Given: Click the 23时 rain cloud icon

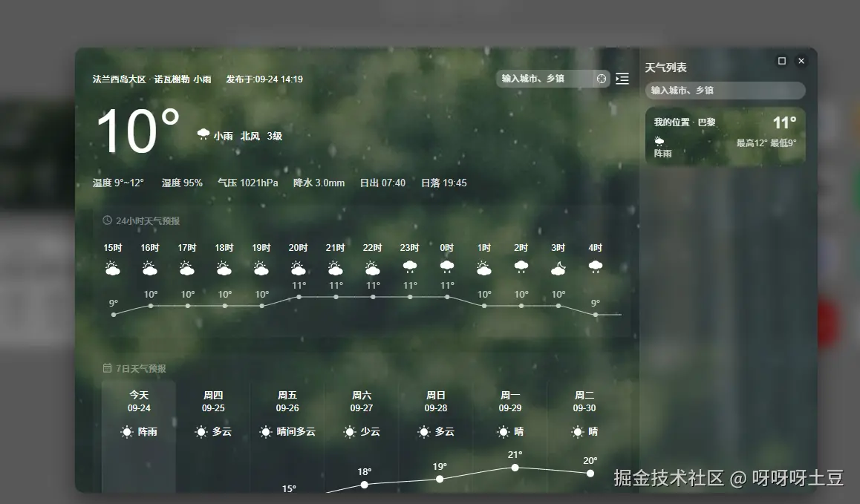Looking at the screenshot, I should 409,267.
